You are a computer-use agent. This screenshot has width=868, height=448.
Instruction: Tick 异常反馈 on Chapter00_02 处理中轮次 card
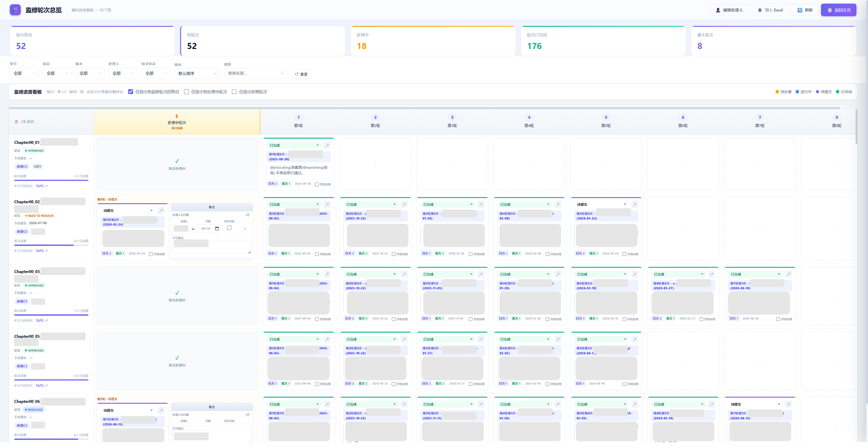point(151,254)
